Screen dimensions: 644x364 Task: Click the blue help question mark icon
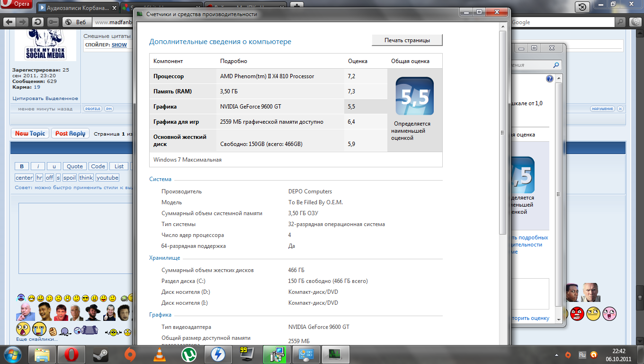(x=550, y=79)
